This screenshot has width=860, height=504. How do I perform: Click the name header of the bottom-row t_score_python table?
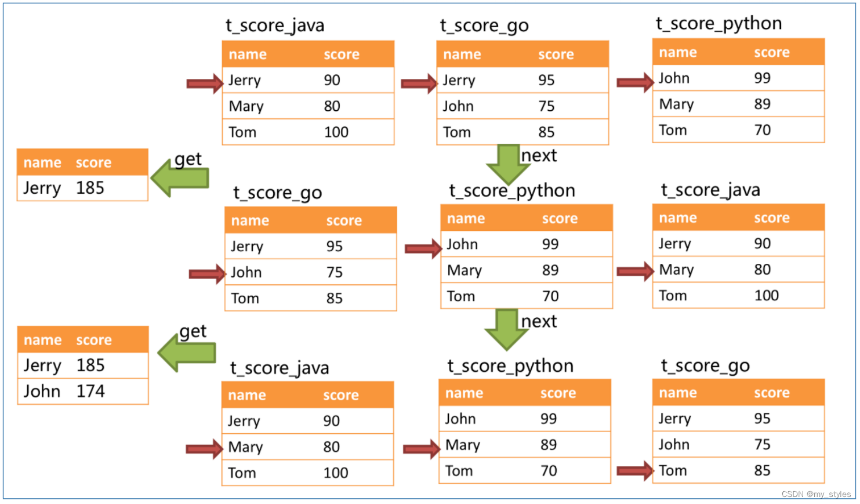point(464,394)
